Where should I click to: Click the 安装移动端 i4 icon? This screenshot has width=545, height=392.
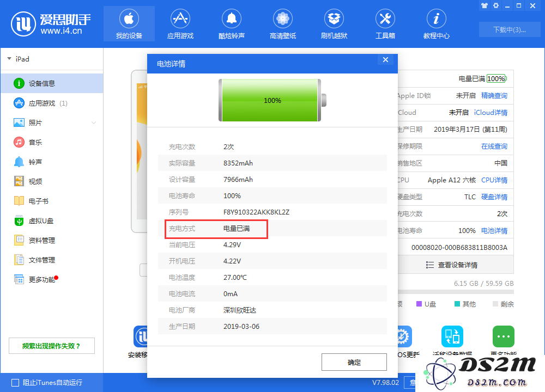(x=141, y=336)
